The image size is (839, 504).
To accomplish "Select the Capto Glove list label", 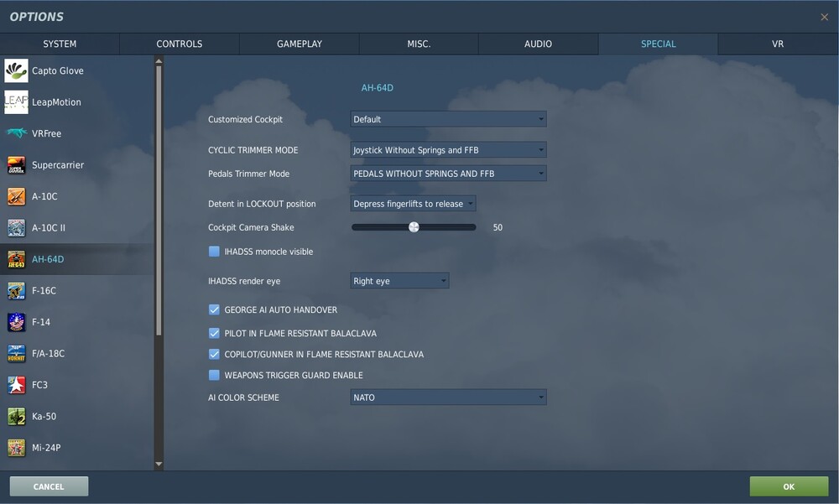I will (57, 70).
